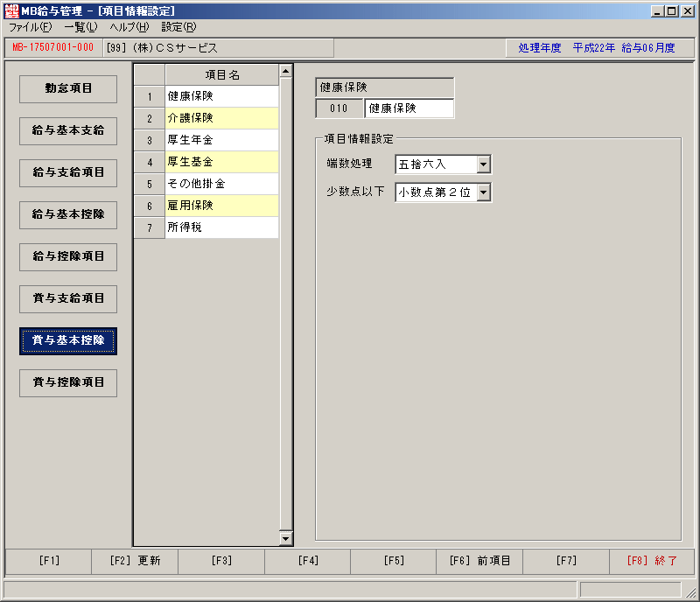The height and width of the screenshot is (602, 700).
Task: Select 雇用保険 row in the item list
Action: click(222, 206)
